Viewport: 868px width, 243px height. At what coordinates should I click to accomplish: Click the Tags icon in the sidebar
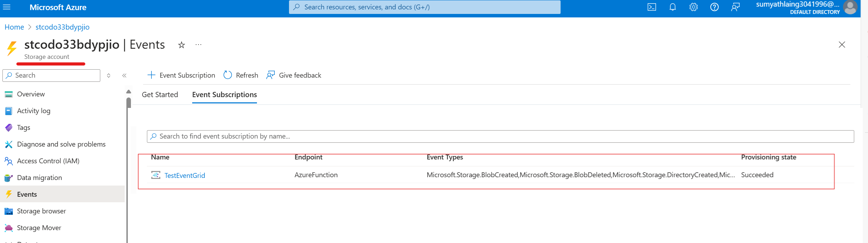pos(9,127)
